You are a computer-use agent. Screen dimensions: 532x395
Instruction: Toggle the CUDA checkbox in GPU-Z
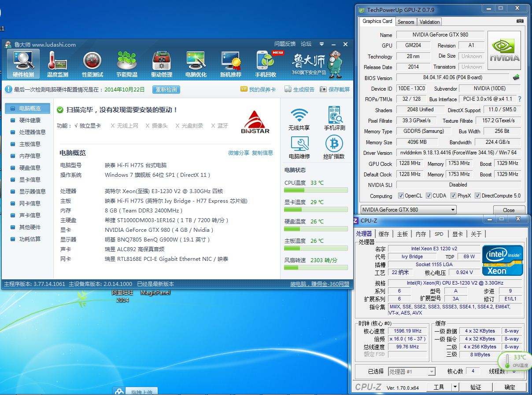429,196
